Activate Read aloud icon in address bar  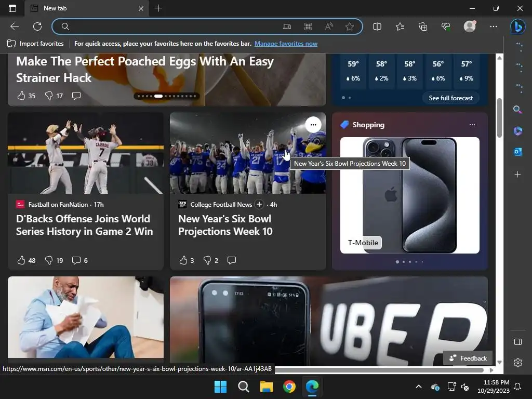pos(329,26)
